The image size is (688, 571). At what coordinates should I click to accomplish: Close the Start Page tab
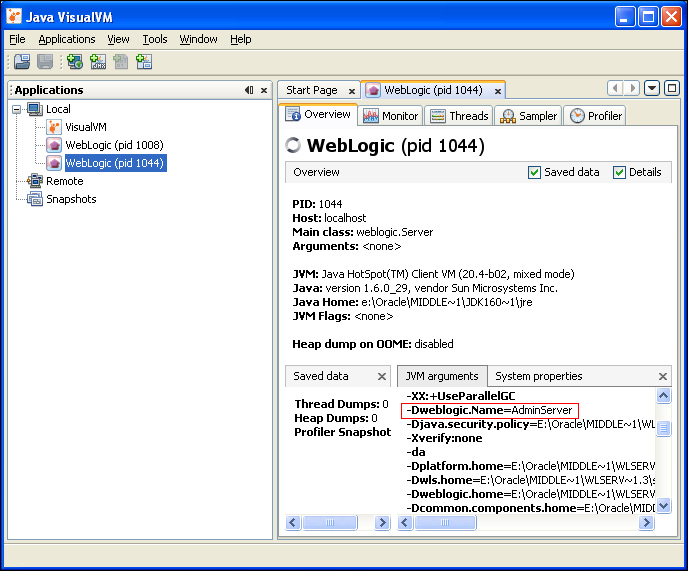click(351, 91)
